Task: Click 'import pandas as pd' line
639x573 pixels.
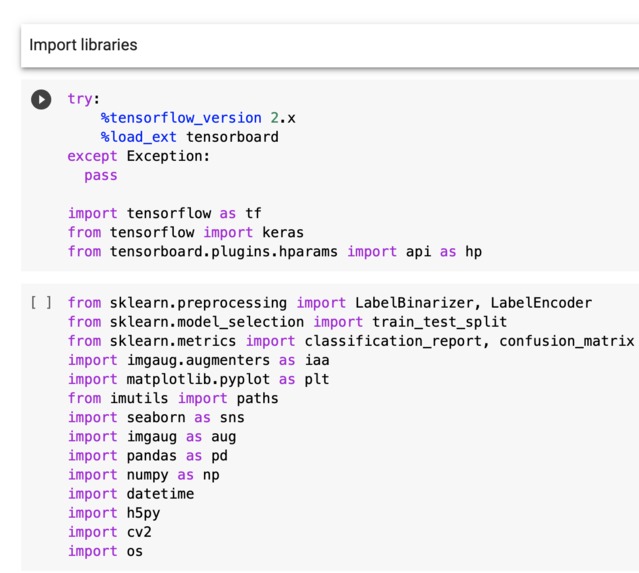Action: 148,456
